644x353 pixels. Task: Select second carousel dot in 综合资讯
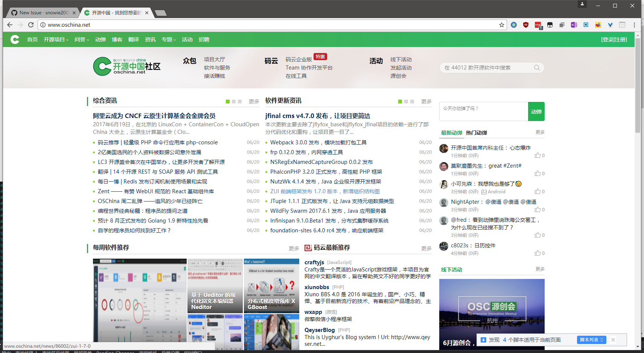click(234, 102)
